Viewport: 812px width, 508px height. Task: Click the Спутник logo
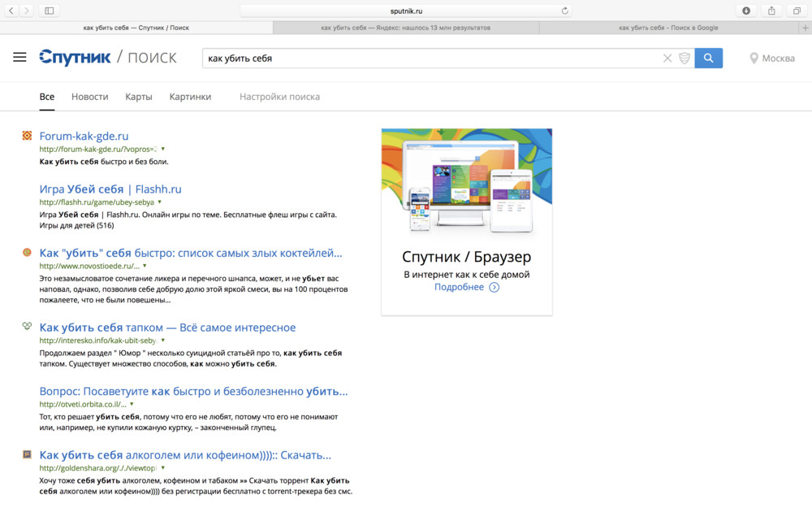[75, 58]
